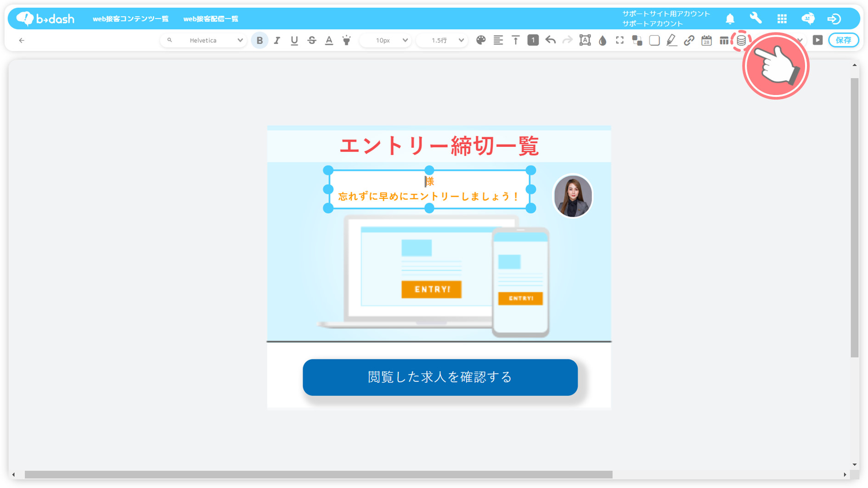The height and width of the screenshot is (488, 868).
Task: Click the サポートサイト用アカウント account name
Action: [x=666, y=14]
